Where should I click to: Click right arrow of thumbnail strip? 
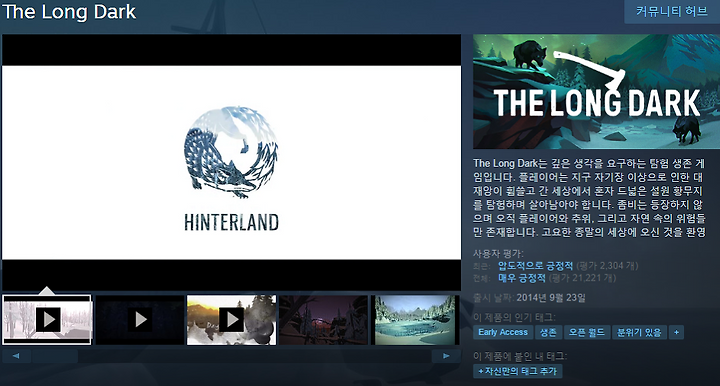tap(446, 356)
